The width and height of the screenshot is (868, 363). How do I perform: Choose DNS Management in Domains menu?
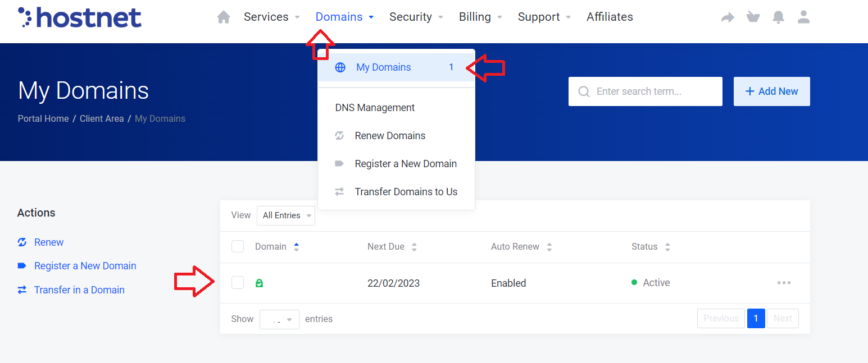click(375, 108)
